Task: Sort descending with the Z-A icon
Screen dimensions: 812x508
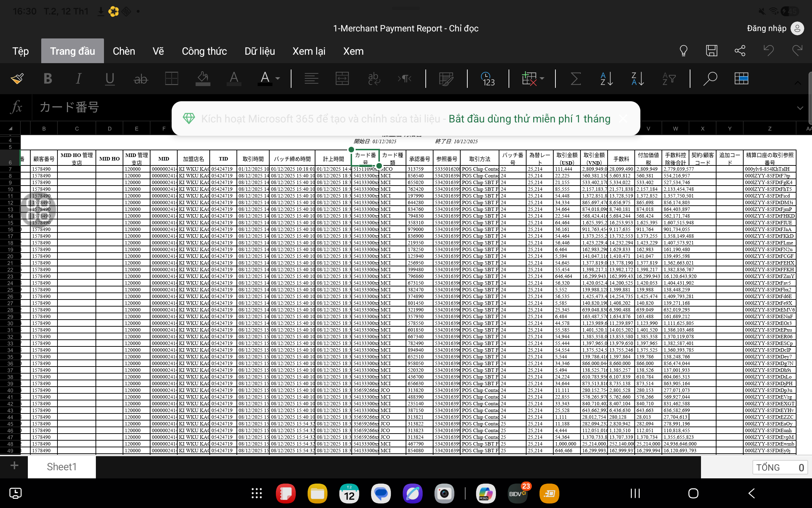Action: 638,78
